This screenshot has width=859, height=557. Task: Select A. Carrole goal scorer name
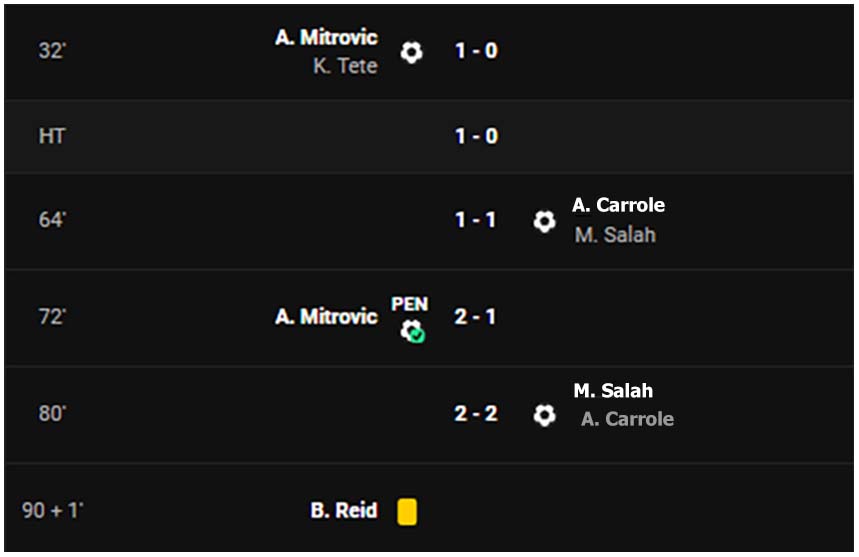coord(619,205)
